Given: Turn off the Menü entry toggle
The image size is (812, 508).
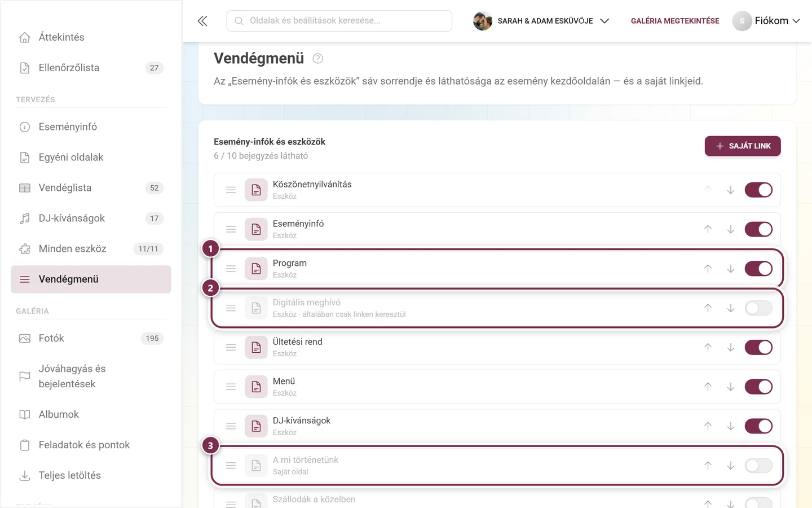Looking at the screenshot, I should coord(758,387).
